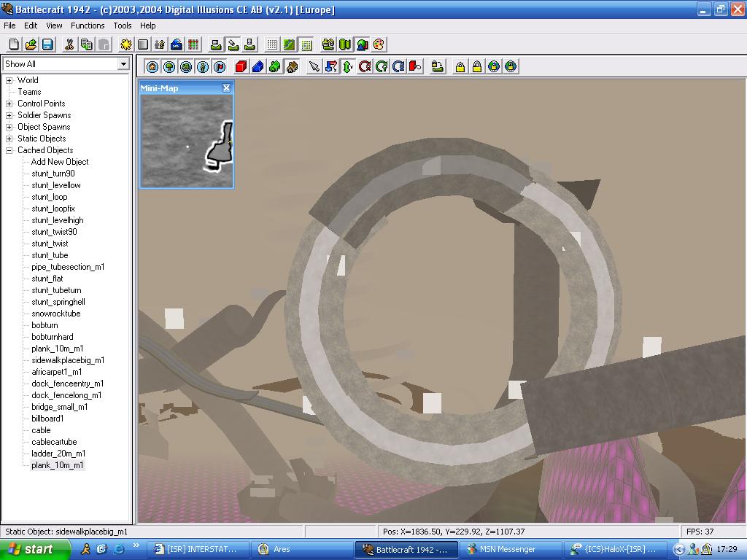Open the paint palette icon
The image size is (747, 560).
pyautogui.click(x=379, y=44)
